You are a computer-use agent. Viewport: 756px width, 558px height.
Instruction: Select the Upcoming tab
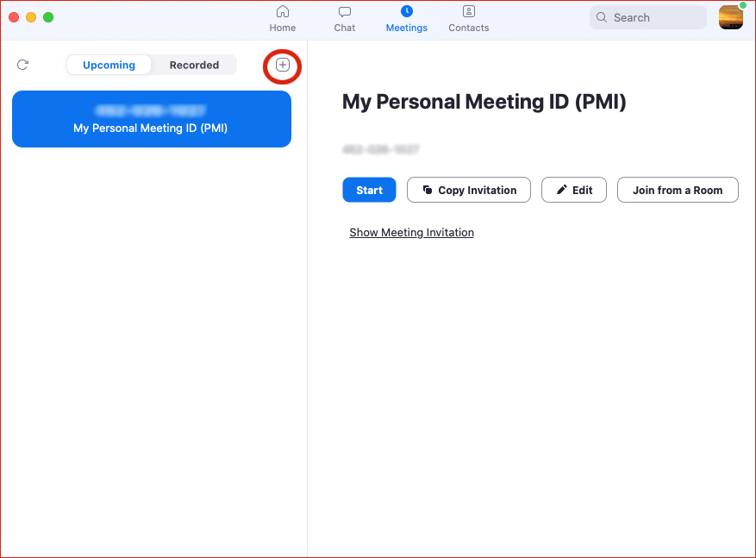coord(109,65)
